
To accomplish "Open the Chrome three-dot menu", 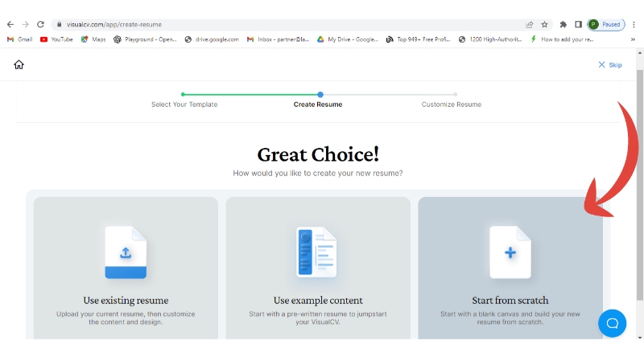I will [x=634, y=24].
